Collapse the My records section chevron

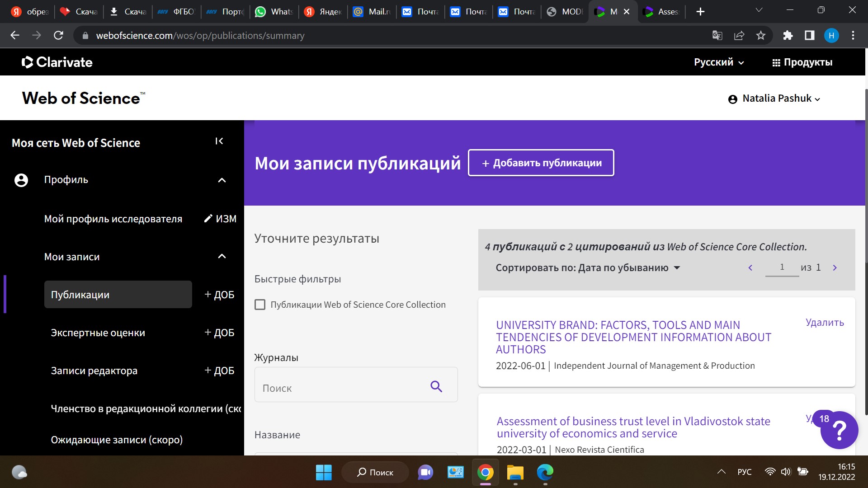(222, 256)
